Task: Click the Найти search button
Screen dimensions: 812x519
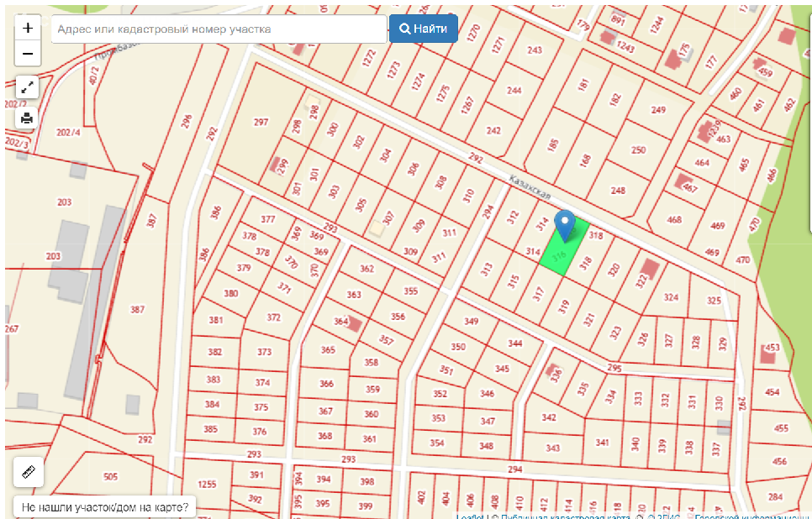Action: pos(424,29)
